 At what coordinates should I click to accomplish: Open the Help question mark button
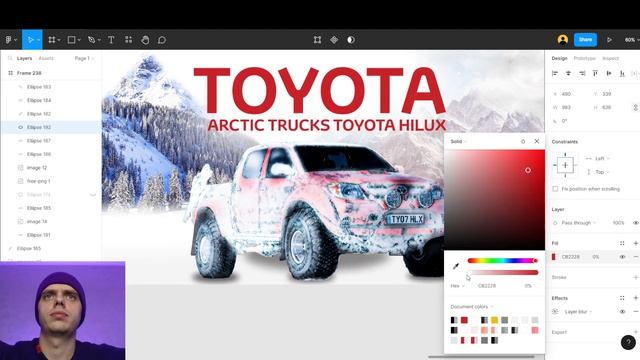[x=628, y=342]
